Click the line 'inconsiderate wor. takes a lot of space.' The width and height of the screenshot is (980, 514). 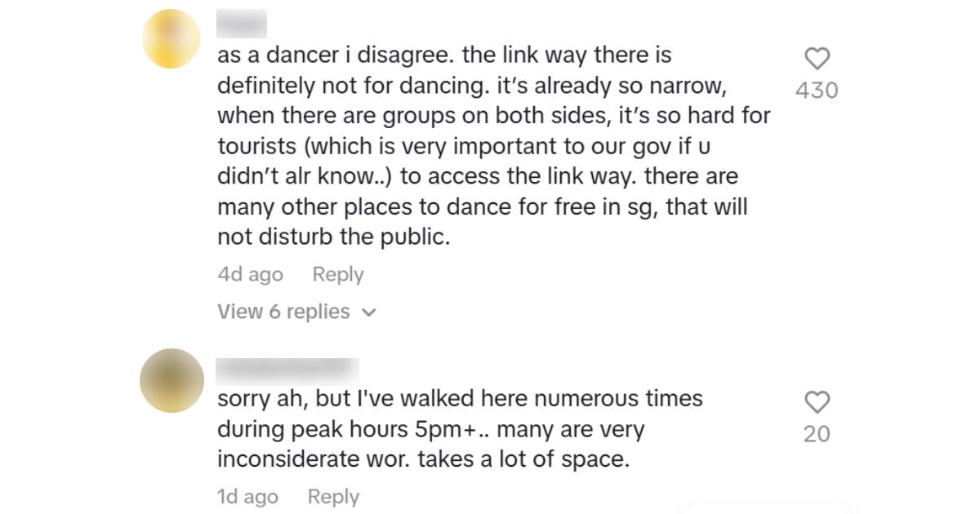tap(423, 460)
